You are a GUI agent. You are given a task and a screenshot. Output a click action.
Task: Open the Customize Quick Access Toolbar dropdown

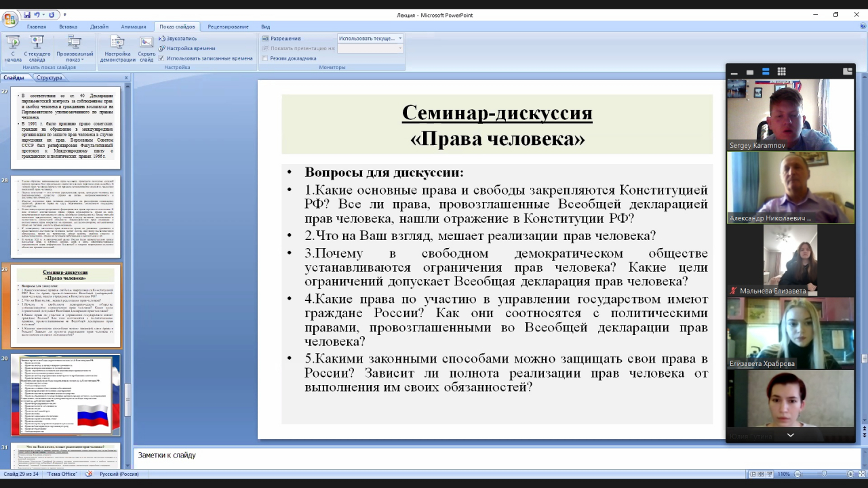coord(65,15)
